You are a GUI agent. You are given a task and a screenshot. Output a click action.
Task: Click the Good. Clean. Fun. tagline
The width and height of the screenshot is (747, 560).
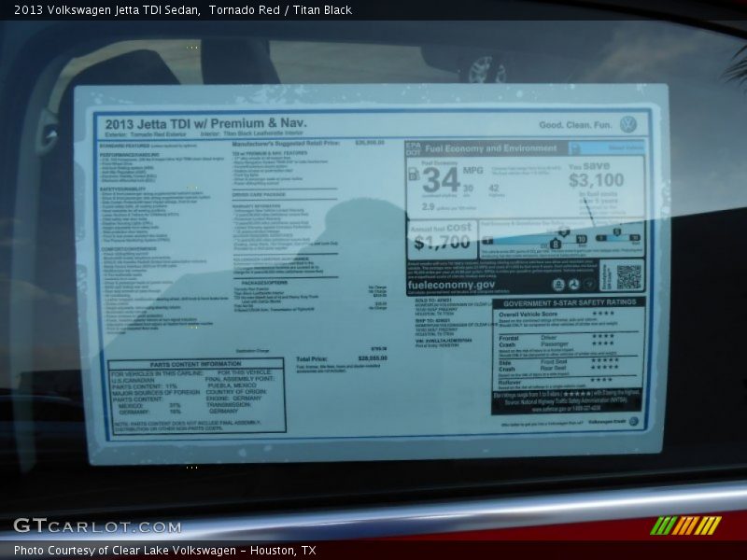(575, 125)
